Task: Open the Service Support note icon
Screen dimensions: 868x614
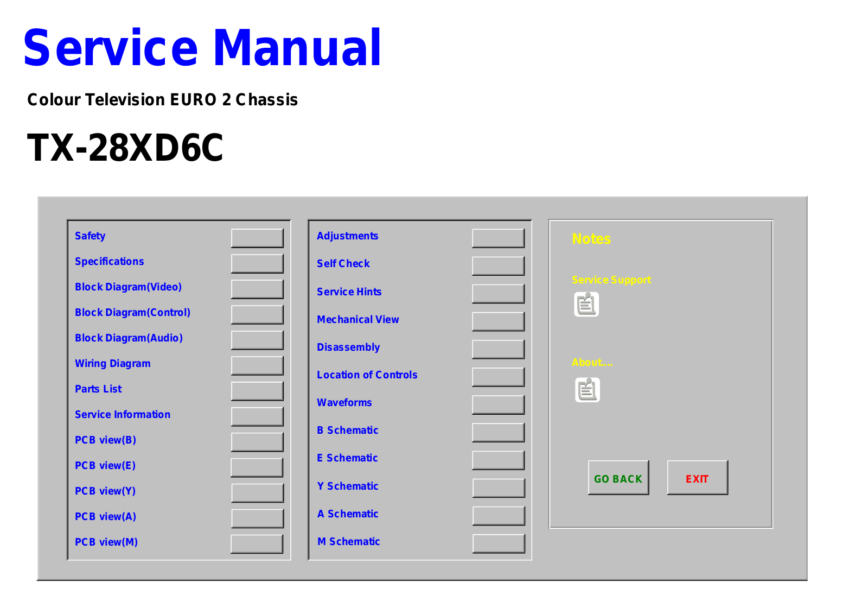Action: 586,305
